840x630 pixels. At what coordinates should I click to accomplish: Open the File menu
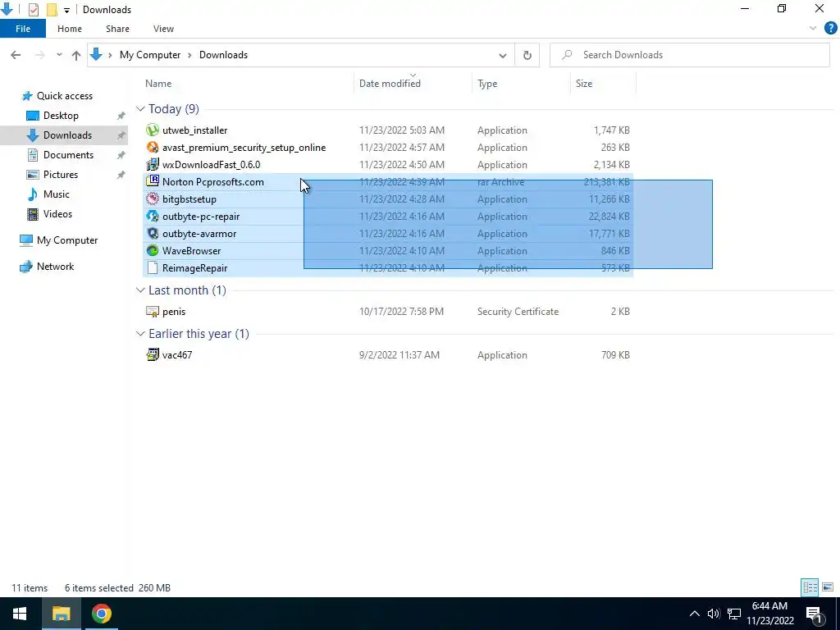tap(23, 29)
